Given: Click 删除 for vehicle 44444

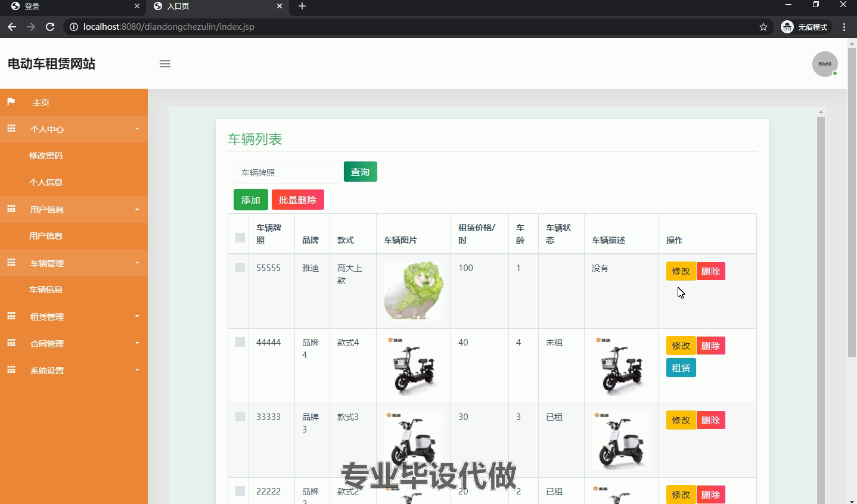Looking at the screenshot, I should pyautogui.click(x=711, y=346).
